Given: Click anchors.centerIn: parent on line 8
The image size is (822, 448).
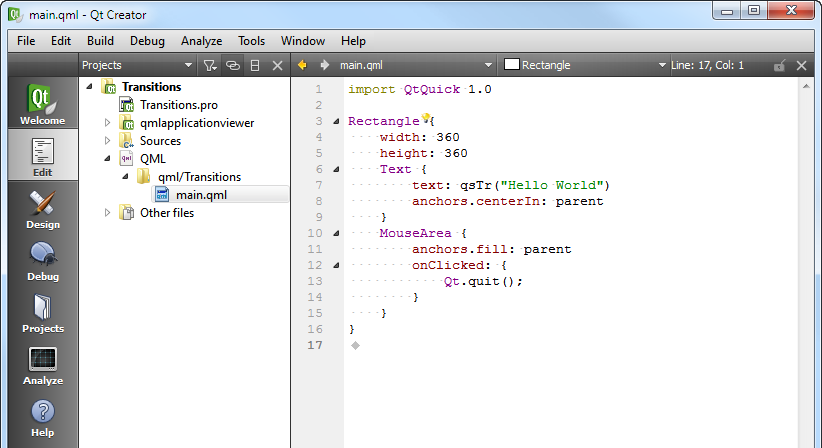Looking at the screenshot, I should tap(507, 201).
